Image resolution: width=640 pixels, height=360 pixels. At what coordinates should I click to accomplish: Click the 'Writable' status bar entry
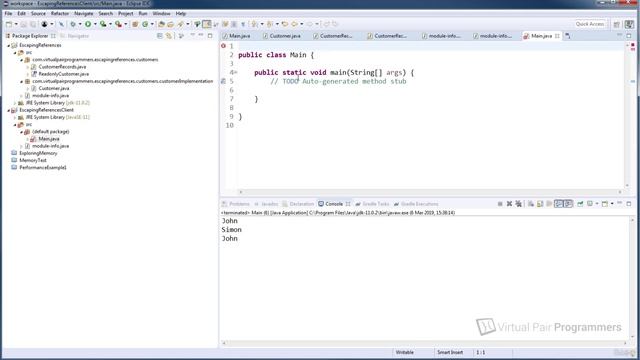click(x=404, y=352)
